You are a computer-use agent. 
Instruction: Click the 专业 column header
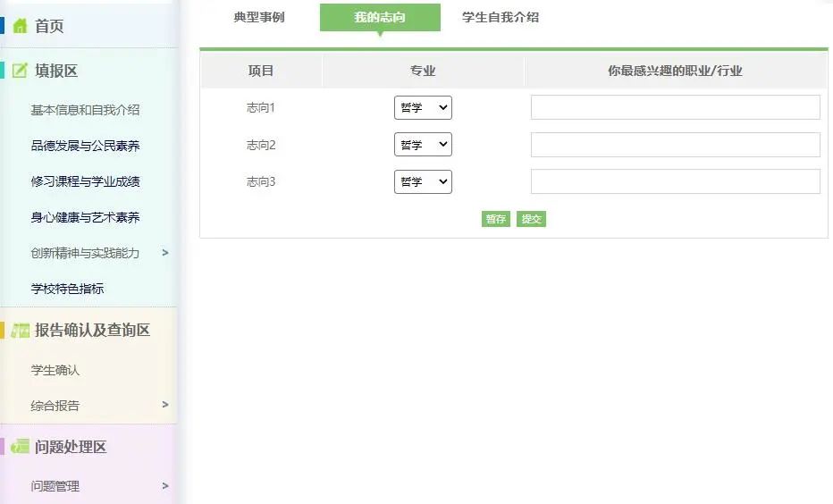pyautogui.click(x=423, y=71)
